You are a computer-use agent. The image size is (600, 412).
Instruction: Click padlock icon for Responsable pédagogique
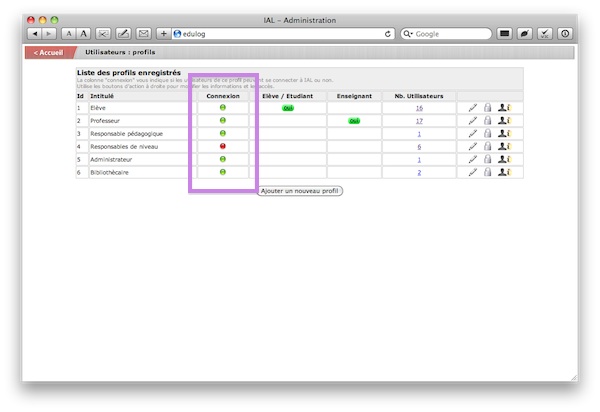(488, 133)
